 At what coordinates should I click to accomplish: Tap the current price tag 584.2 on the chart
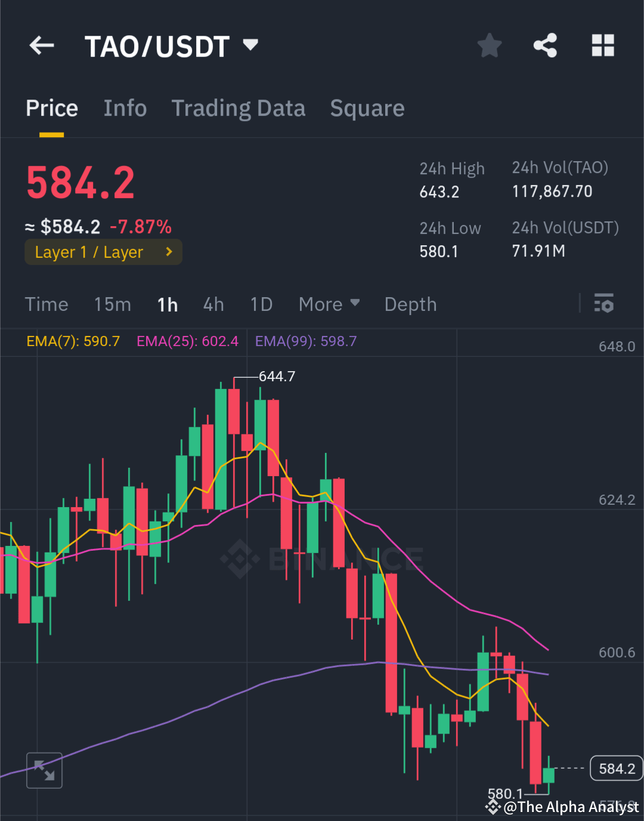point(616,768)
